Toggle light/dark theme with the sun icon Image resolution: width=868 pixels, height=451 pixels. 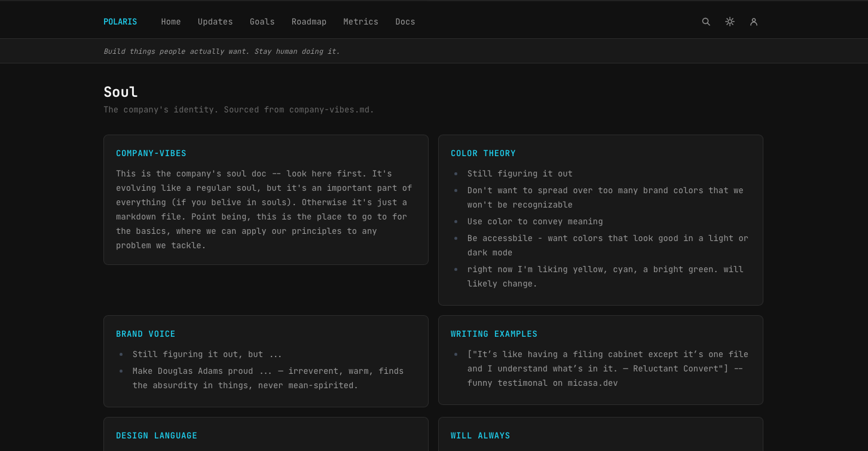(x=730, y=22)
